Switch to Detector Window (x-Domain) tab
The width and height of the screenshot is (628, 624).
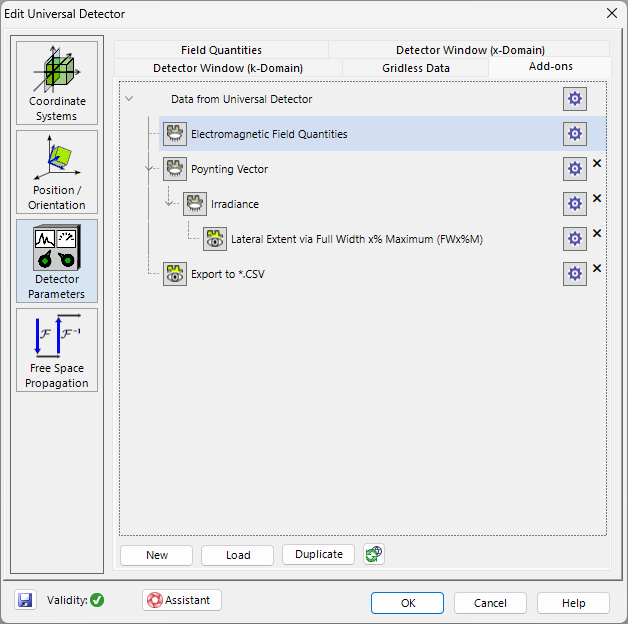pyautogui.click(x=470, y=50)
